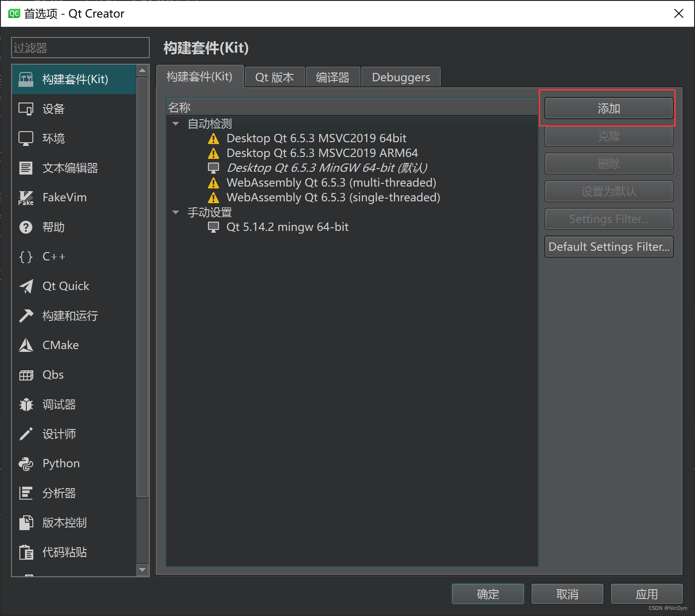695x616 pixels.
Task: Open the CMake settings category
Action: point(74,345)
